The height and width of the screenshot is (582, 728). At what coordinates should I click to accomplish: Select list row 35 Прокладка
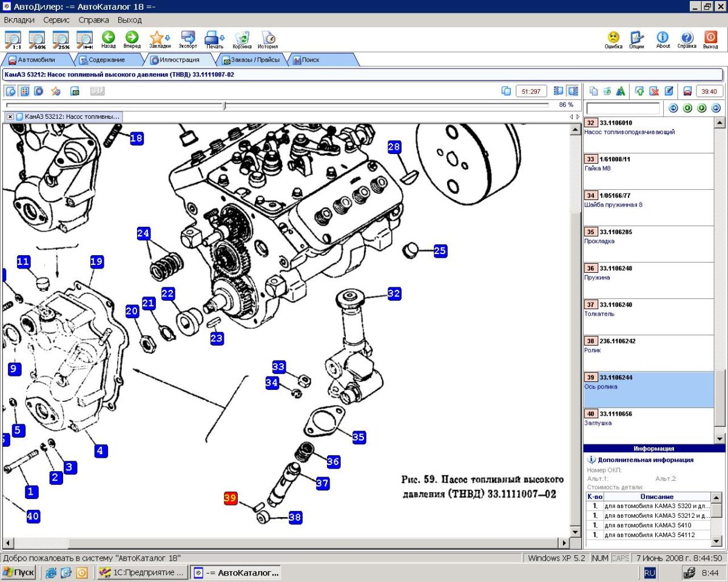tap(648, 244)
